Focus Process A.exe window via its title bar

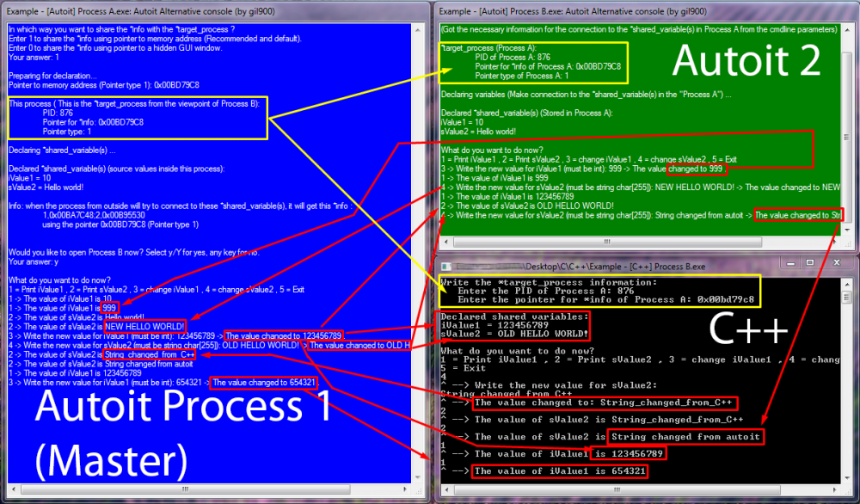pyautogui.click(x=214, y=11)
